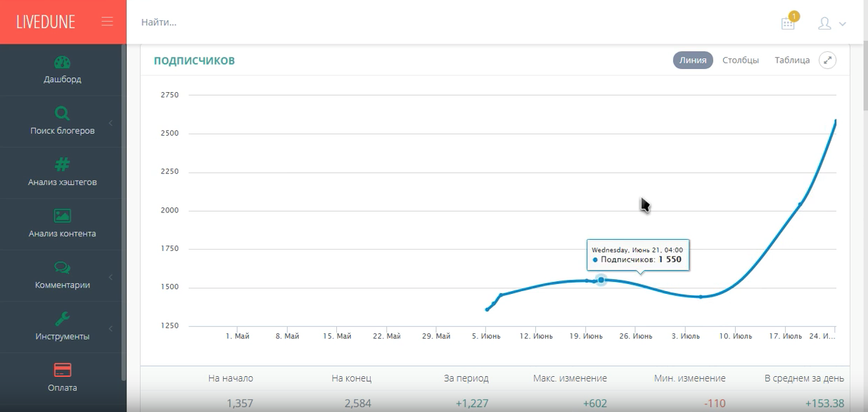Click the LIVEDUNE logo
Image resolution: width=868 pixels, height=412 pixels.
pyautogui.click(x=46, y=22)
